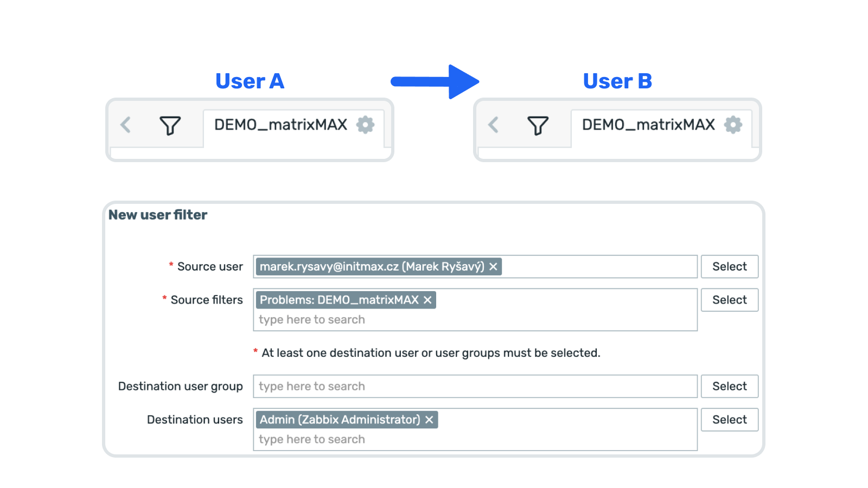Remove Problems: DEMO_matrixMAX from Source filters
The width and height of the screenshot is (868, 488).
[427, 300]
